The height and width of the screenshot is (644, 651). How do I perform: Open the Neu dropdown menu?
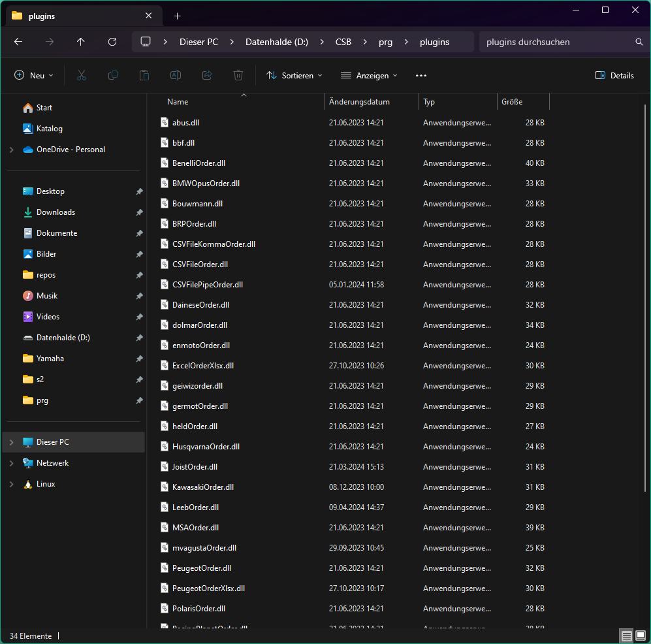click(34, 75)
